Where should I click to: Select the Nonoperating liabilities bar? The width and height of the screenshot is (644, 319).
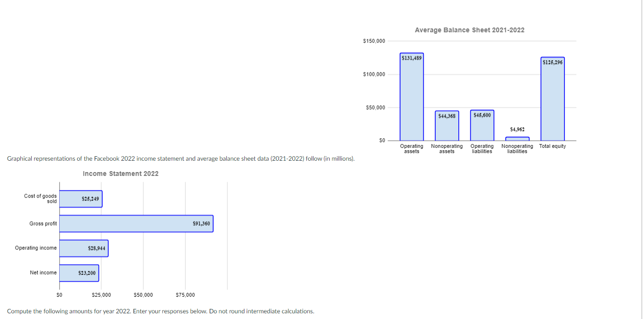click(517, 138)
